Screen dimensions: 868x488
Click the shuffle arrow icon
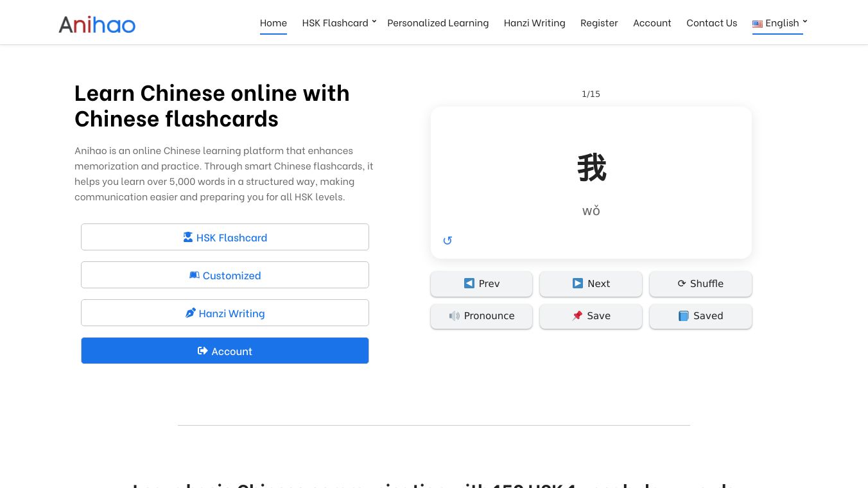pyautogui.click(x=682, y=283)
